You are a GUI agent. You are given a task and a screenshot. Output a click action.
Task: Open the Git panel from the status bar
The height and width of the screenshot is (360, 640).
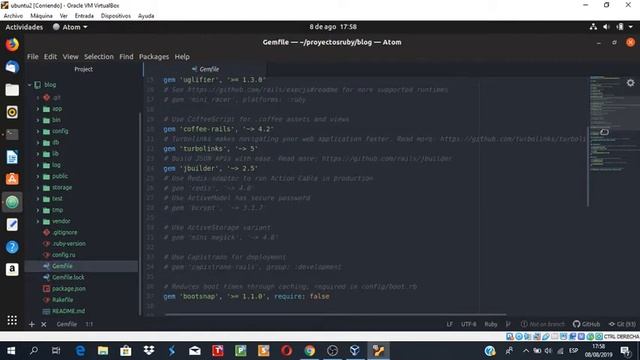pos(622,324)
